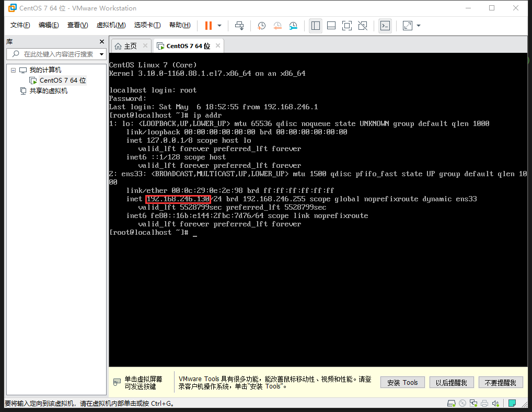
Task: Take a snapshot of the virtual machine
Action: 261,26
